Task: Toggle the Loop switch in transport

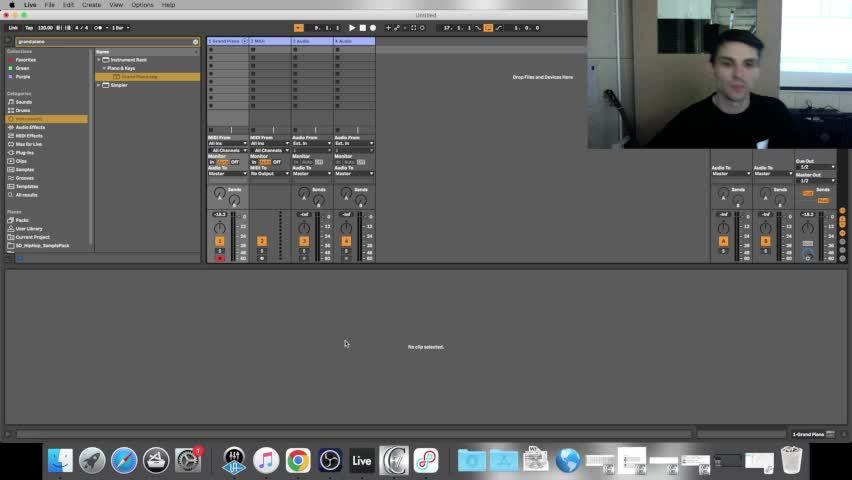Action: click(x=488, y=28)
